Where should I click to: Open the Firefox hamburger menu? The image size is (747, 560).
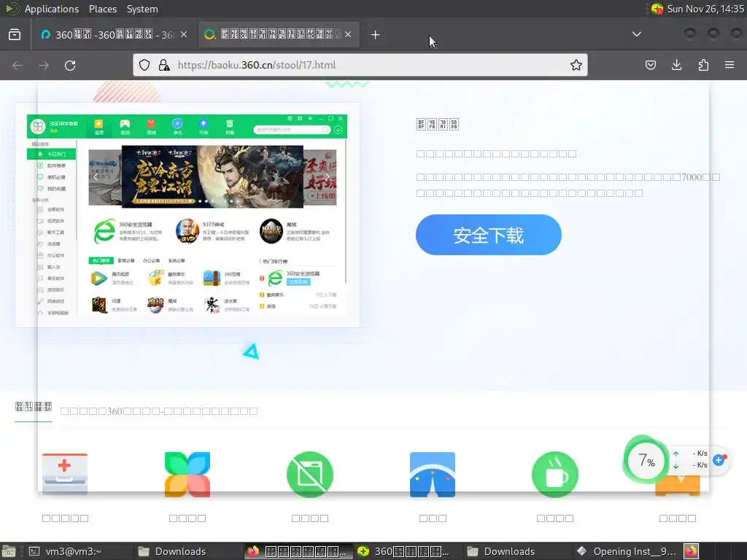point(729,65)
